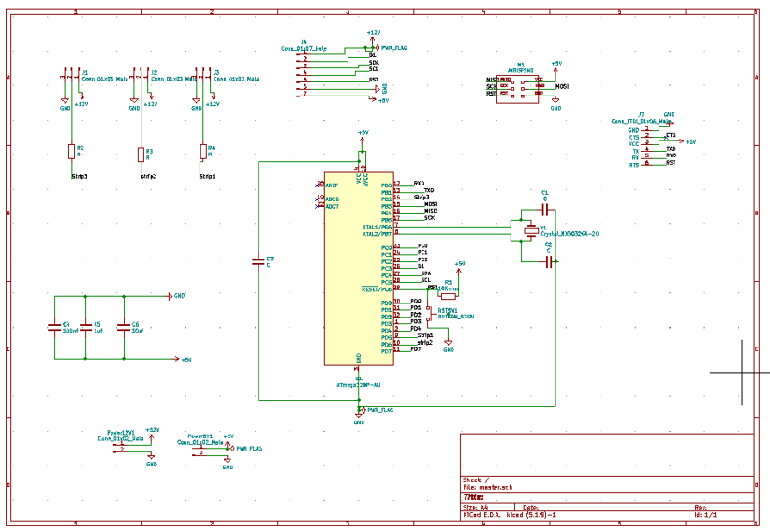Viewport: 770px width, 532px height.
Task: Click resistor R4 above the Strip1 label
Action: 203,152
